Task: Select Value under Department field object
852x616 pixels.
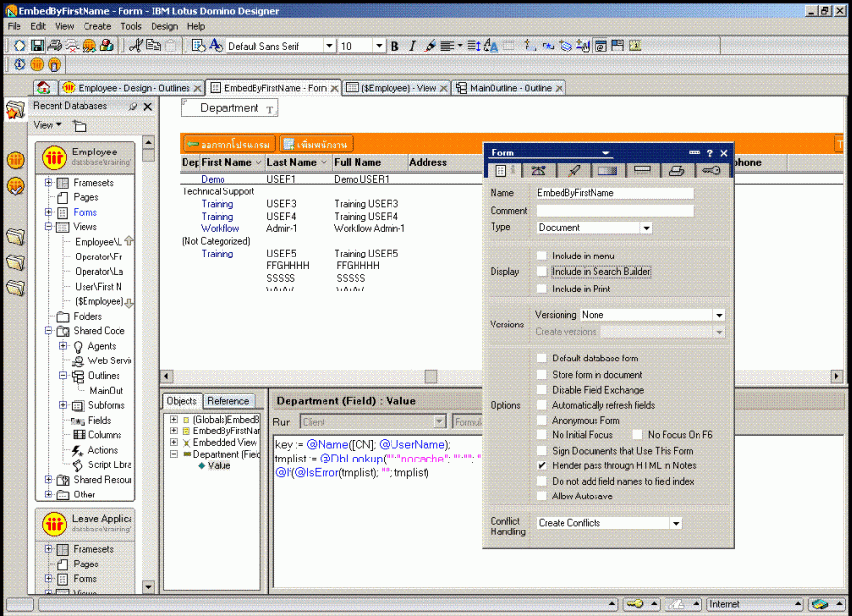Action: pyautogui.click(x=219, y=465)
